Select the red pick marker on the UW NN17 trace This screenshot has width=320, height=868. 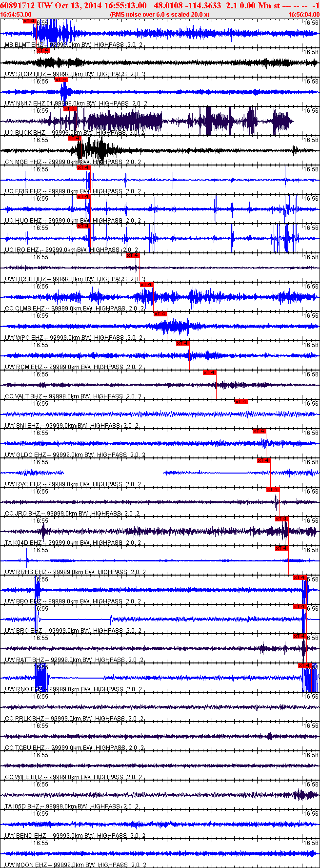coord(61,80)
